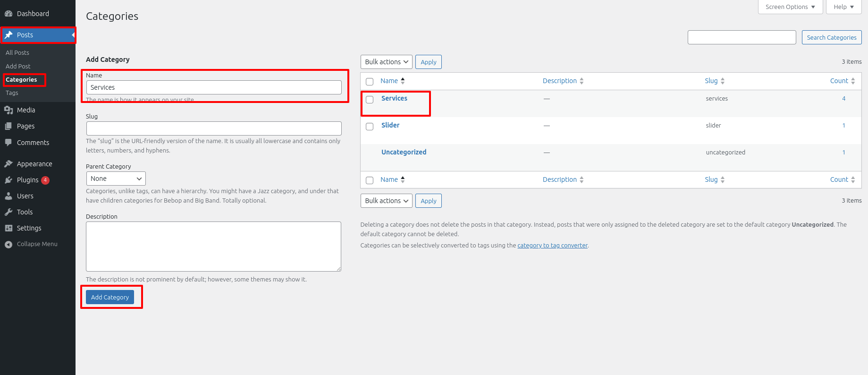Open All Posts submenu item
The height and width of the screenshot is (375, 868).
coord(17,52)
